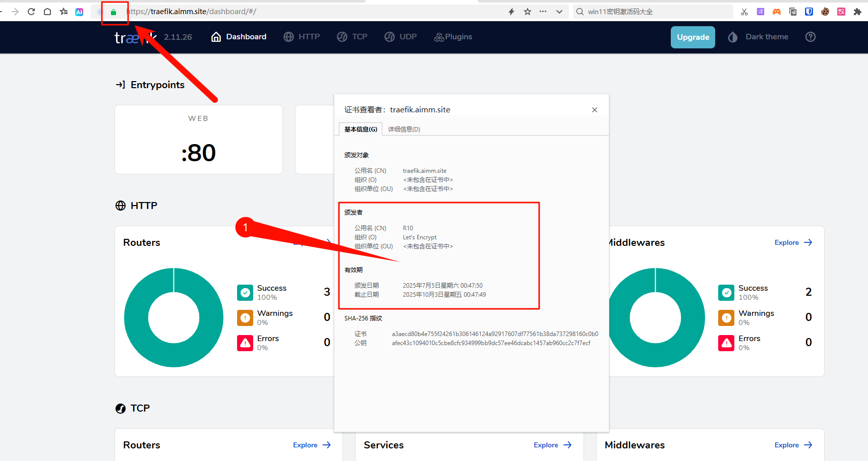The width and height of the screenshot is (868, 461).
Task: Open the AI assistant toolbar icon
Action: pyautogui.click(x=79, y=12)
